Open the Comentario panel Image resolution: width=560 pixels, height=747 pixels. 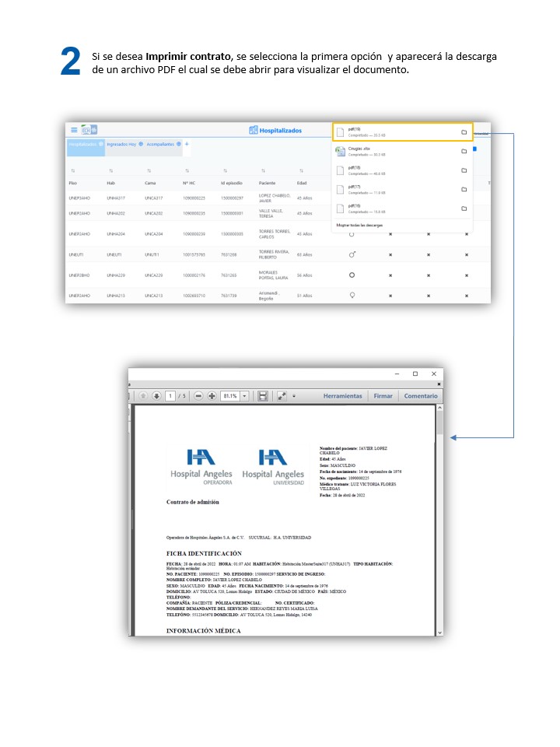[420, 396]
